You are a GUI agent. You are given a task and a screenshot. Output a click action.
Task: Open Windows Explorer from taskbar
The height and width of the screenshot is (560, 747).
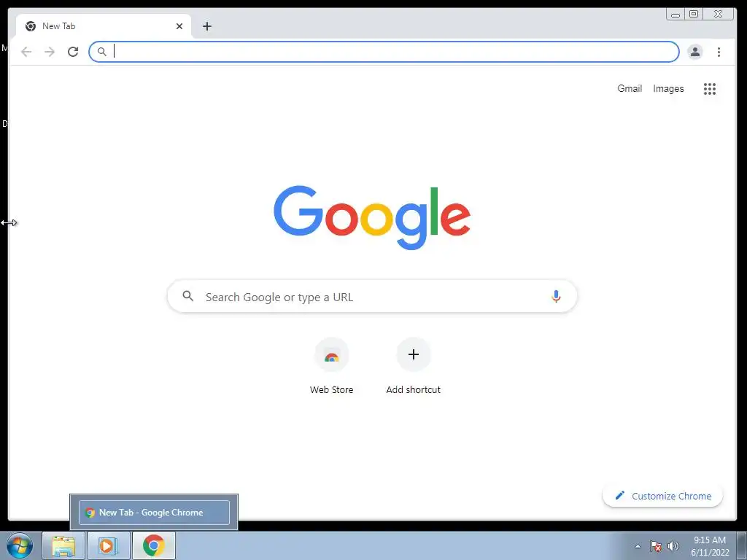(63, 545)
